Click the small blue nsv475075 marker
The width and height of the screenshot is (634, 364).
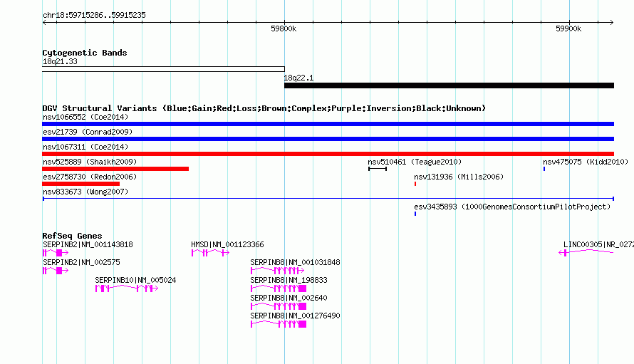[544, 169]
